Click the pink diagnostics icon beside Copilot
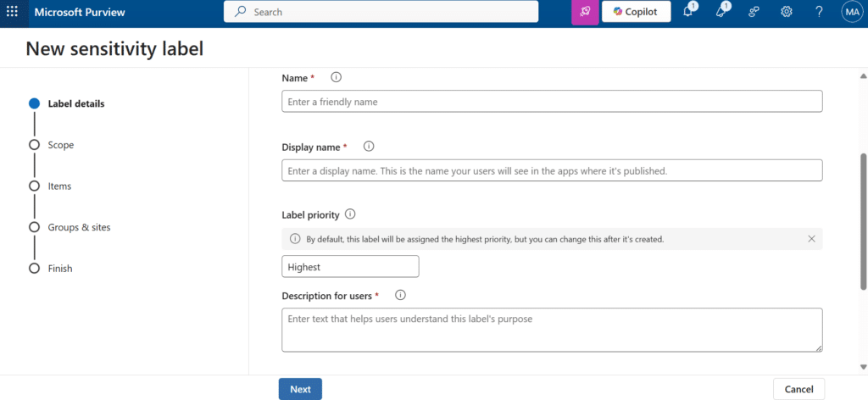Viewport: 868px width, 400px height. coord(585,12)
